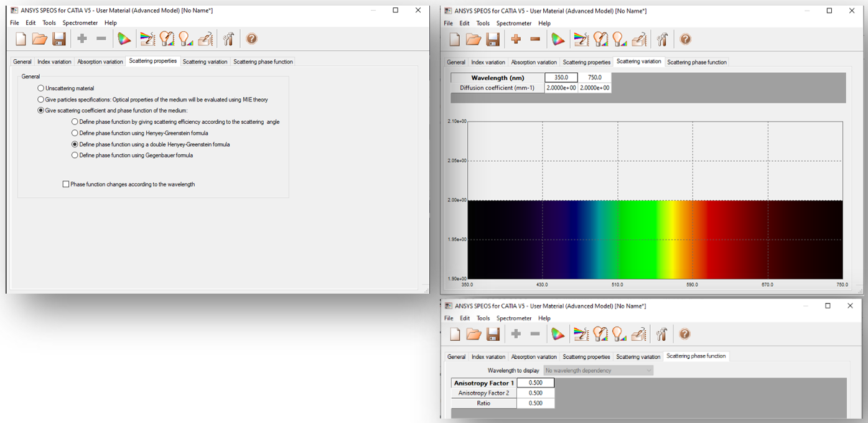Click Open folder icon in the Anisotropy factors window
Screen dimensions: 868x423
pyautogui.click(x=474, y=334)
